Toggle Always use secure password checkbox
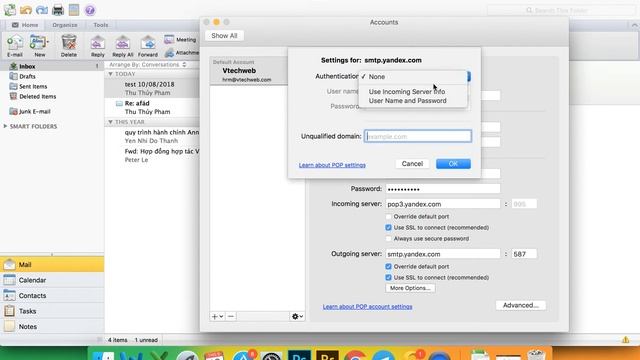The width and height of the screenshot is (640, 360). coord(388,239)
